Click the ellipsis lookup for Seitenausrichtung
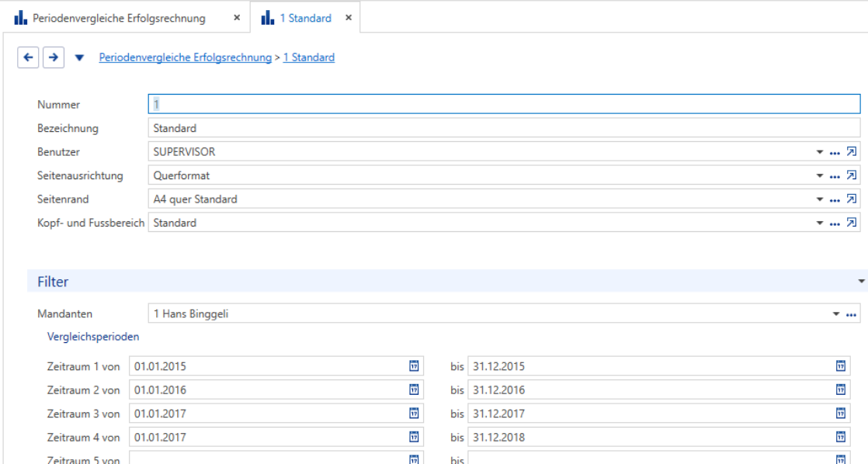Image resolution: width=868 pixels, height=464 pixels. point(835,176)
